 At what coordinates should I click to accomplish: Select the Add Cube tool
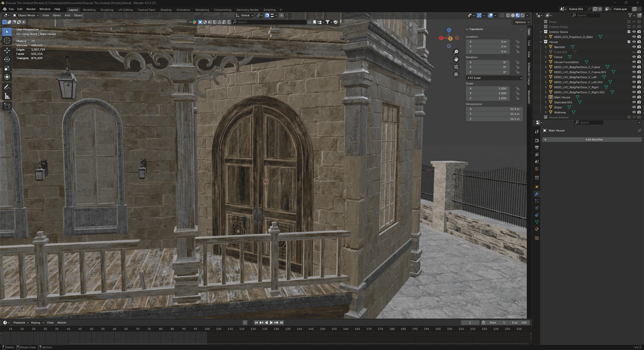coord(7,106)
